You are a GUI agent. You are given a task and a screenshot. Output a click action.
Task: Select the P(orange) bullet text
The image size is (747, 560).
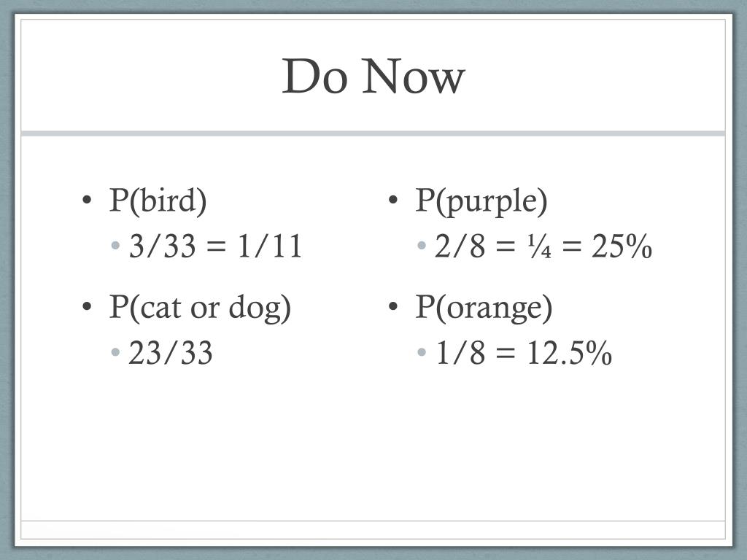tap(484, 308)
